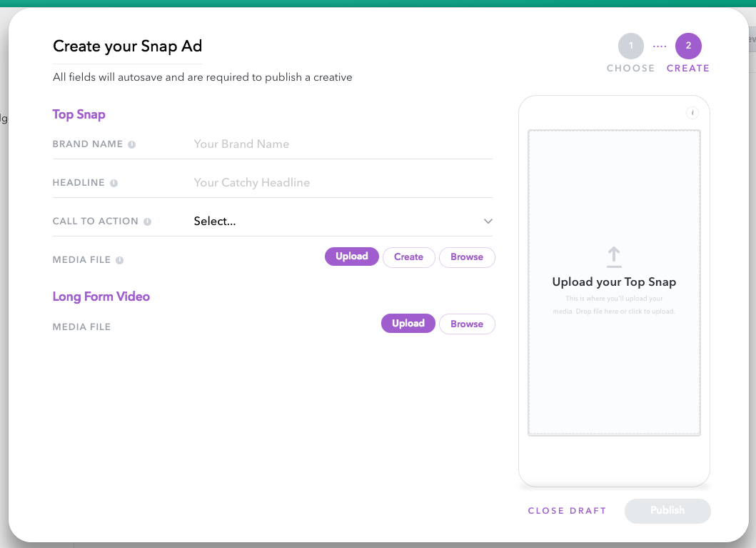Browse for a Long Form Video file

point(467,324)
